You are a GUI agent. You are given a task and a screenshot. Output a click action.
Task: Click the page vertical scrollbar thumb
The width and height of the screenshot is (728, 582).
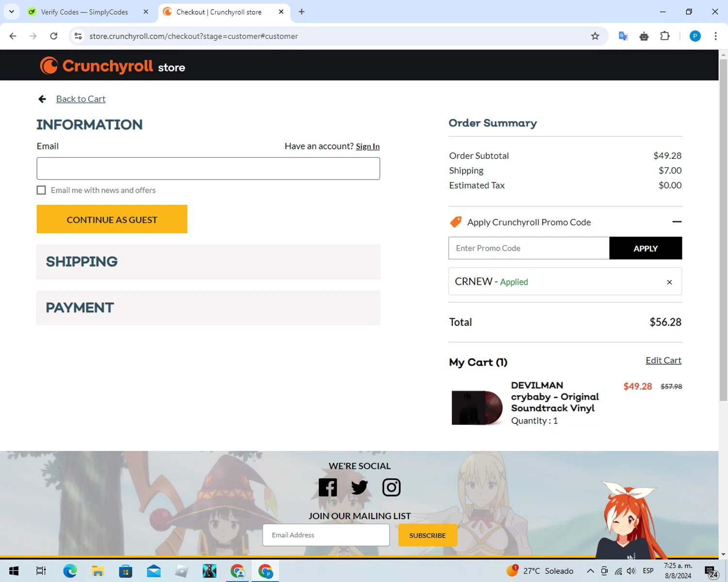coord(723,230)
